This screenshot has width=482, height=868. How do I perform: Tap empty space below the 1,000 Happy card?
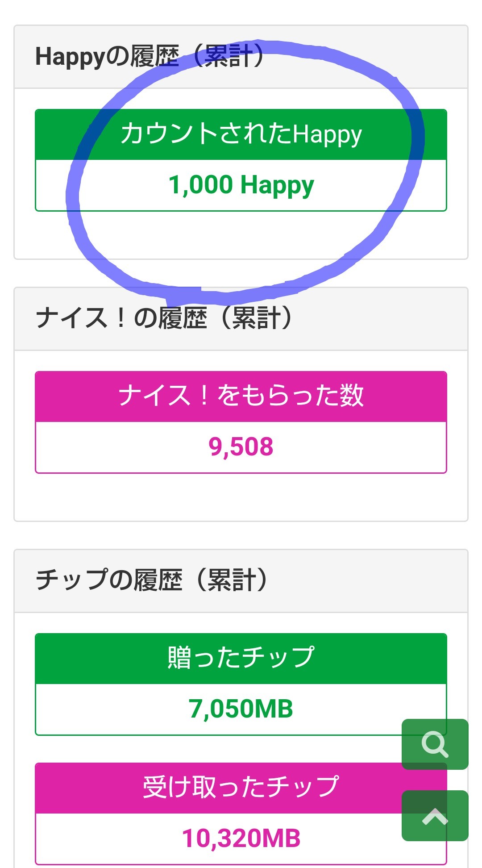pos(241,234)
